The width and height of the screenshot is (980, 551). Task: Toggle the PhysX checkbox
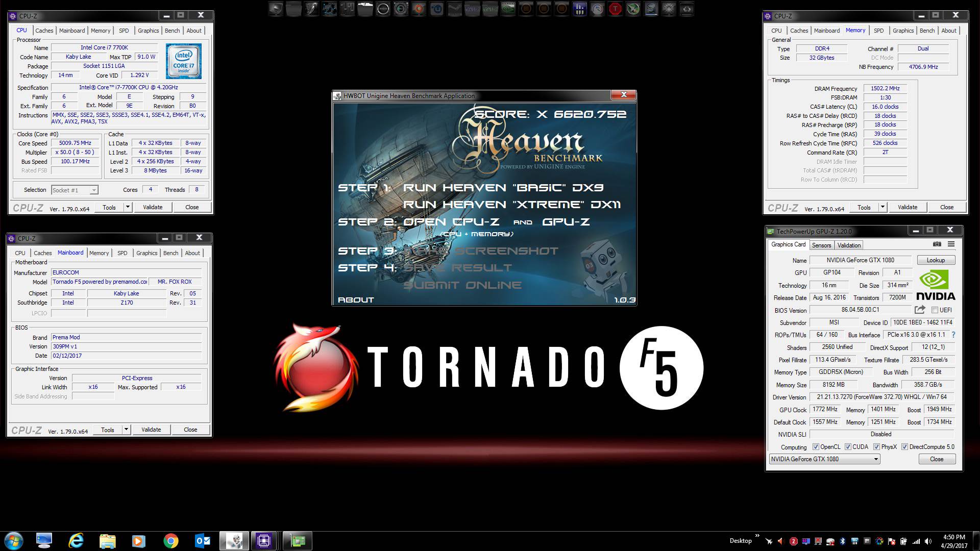pos(876,447)
